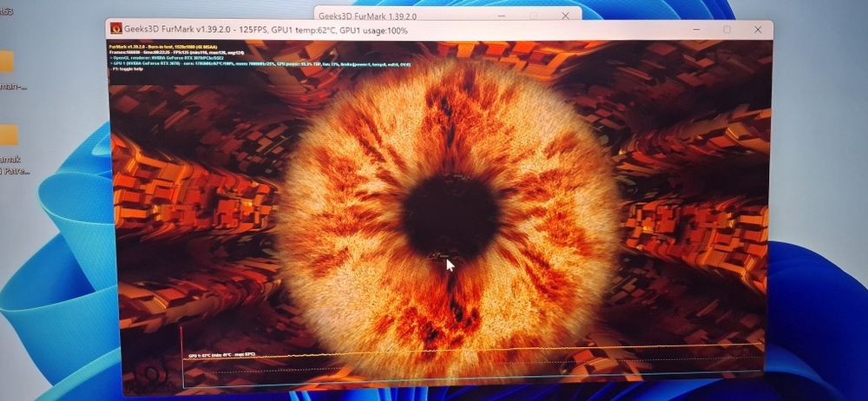868x401 pixels.
Task: Click the yellow GPU temperature graph line
Action: point(473,352)
